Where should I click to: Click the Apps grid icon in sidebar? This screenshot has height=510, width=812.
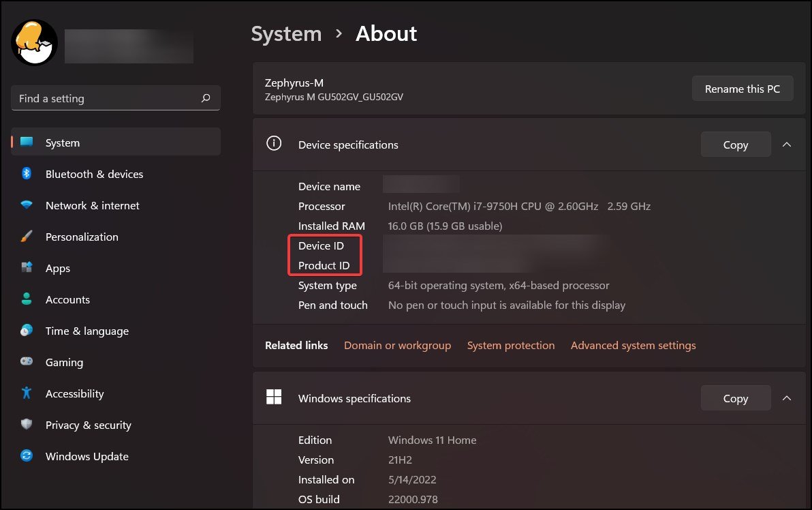coord(27,267)
